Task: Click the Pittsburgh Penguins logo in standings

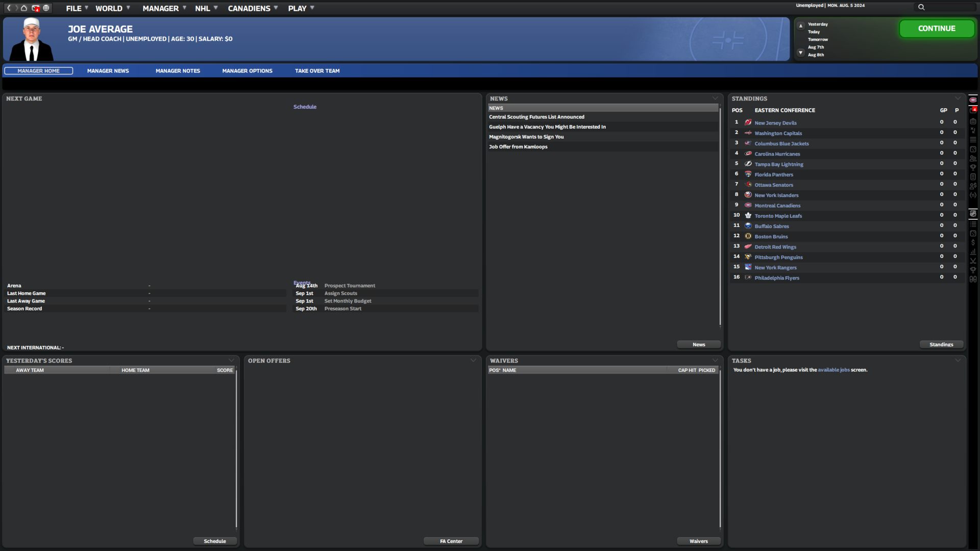Action: click(x=748, y=257)
